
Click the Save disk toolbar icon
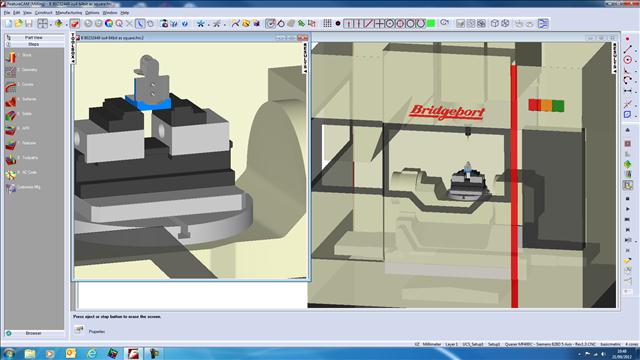point(29,24)
